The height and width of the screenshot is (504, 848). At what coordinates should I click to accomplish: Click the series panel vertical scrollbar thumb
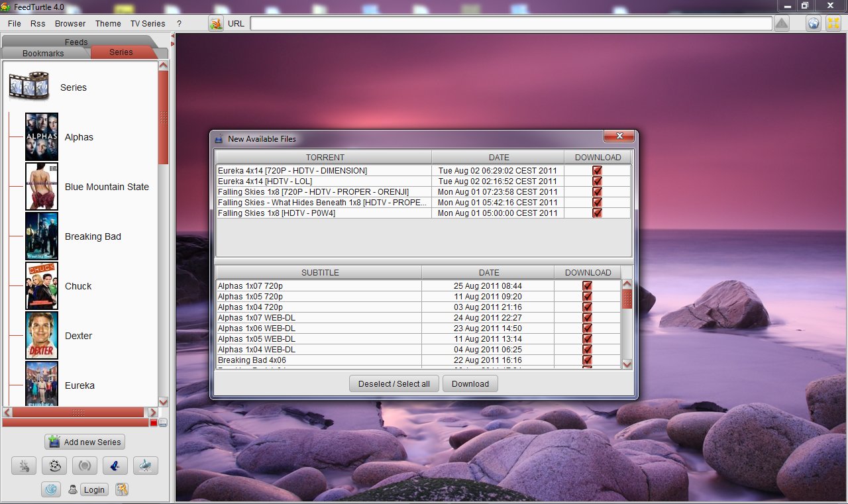[164, 117]
